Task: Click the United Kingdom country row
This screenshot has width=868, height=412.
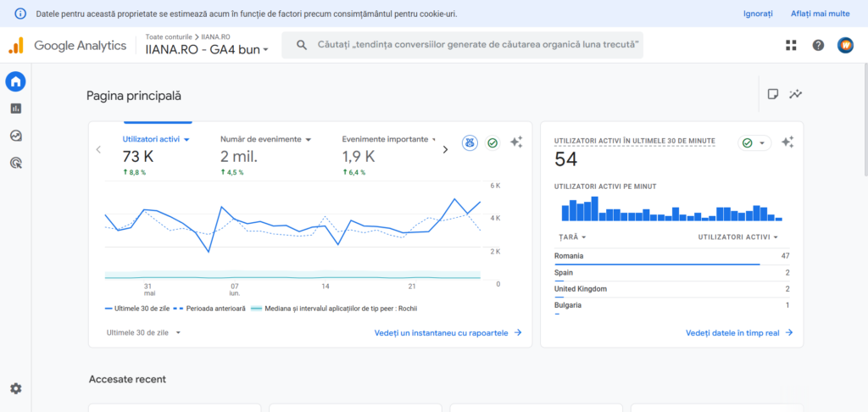Action: pos(672,290)
